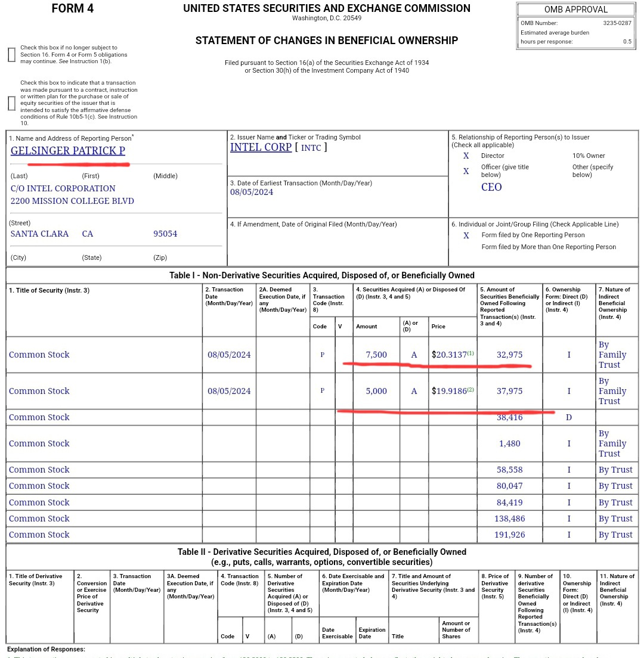Click the 1,480 shares amount

510,443
